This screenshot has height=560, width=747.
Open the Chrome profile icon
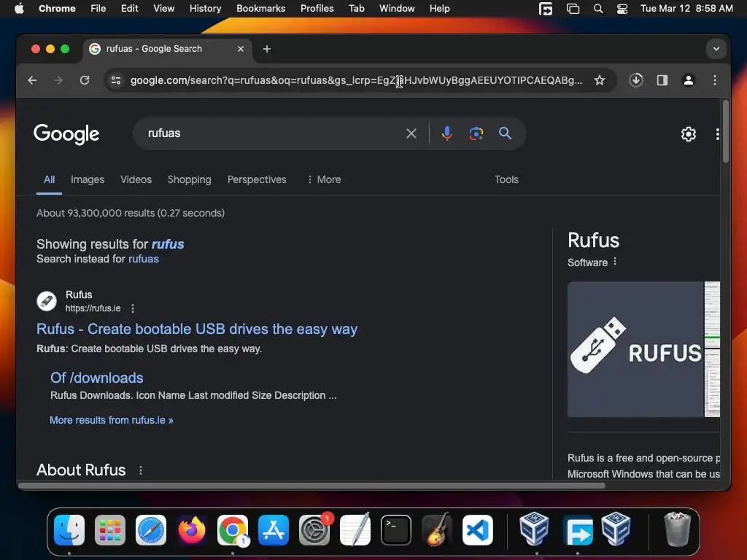(689, 80)
